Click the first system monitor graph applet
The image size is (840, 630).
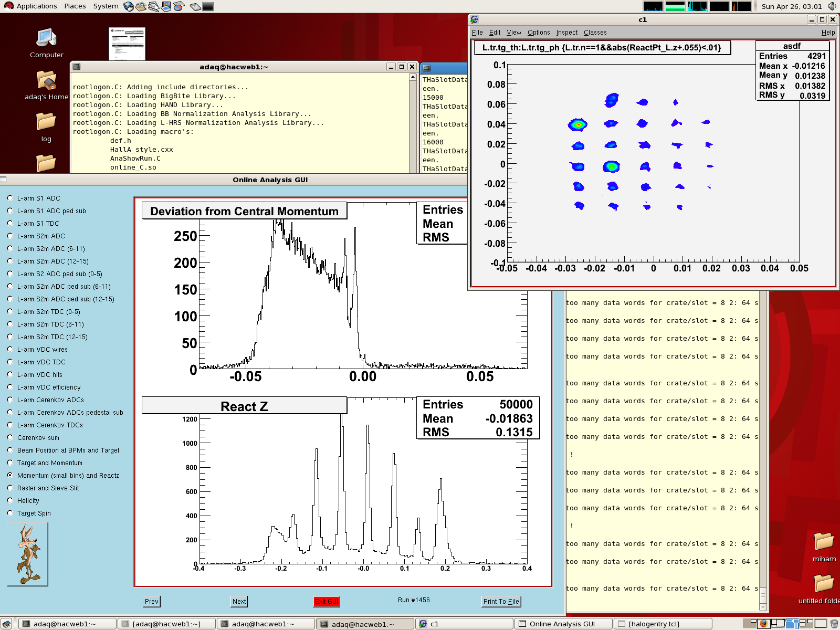[x=653, y=6]
